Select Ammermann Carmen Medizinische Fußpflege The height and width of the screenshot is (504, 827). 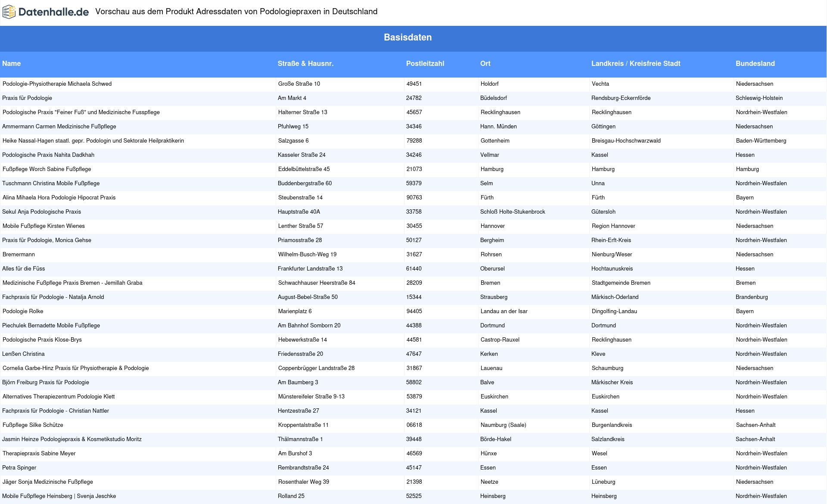point(59,127)
